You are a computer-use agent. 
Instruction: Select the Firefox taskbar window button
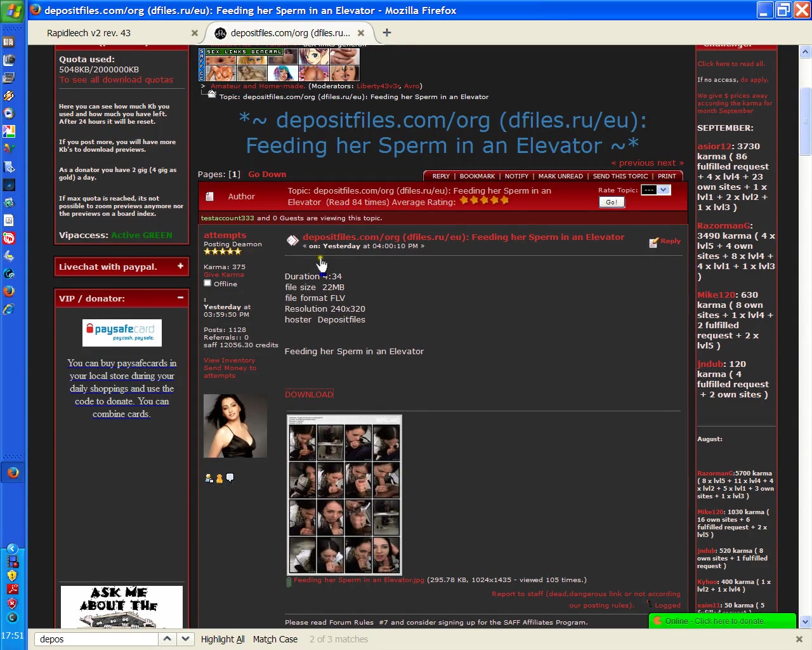[13, 473]
